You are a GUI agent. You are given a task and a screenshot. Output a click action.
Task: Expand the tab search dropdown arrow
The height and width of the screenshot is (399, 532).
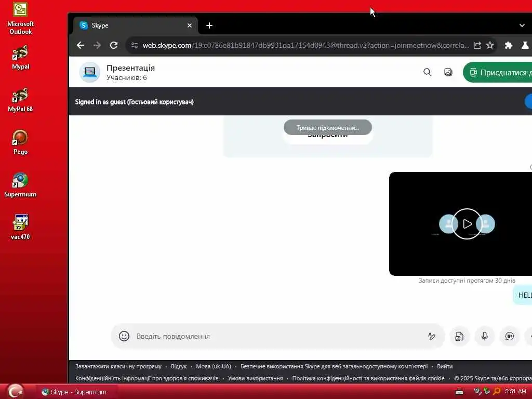click(x=522, y=25)
